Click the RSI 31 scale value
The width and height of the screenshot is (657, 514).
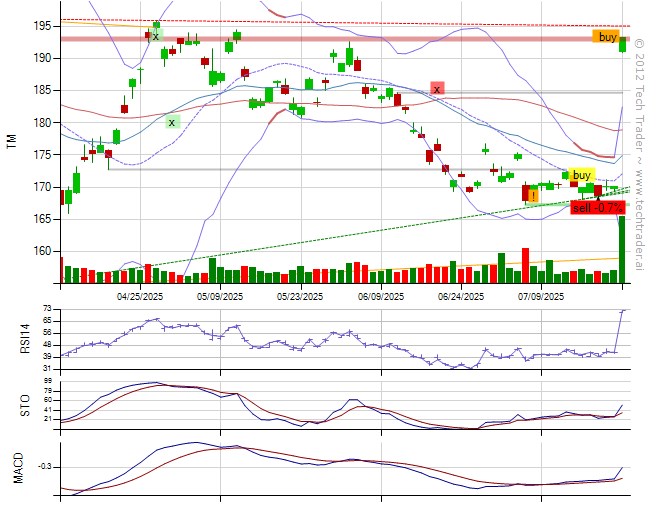click(x=47, y=369)
